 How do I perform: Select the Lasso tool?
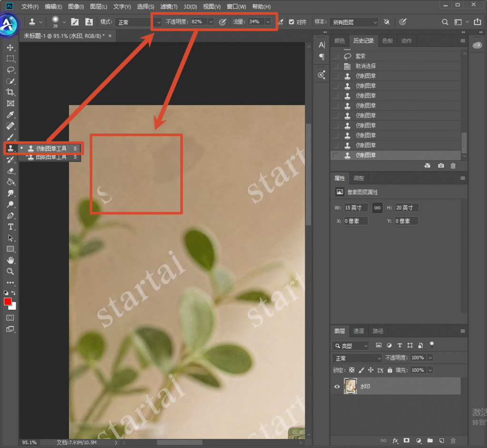coord(10,70)
